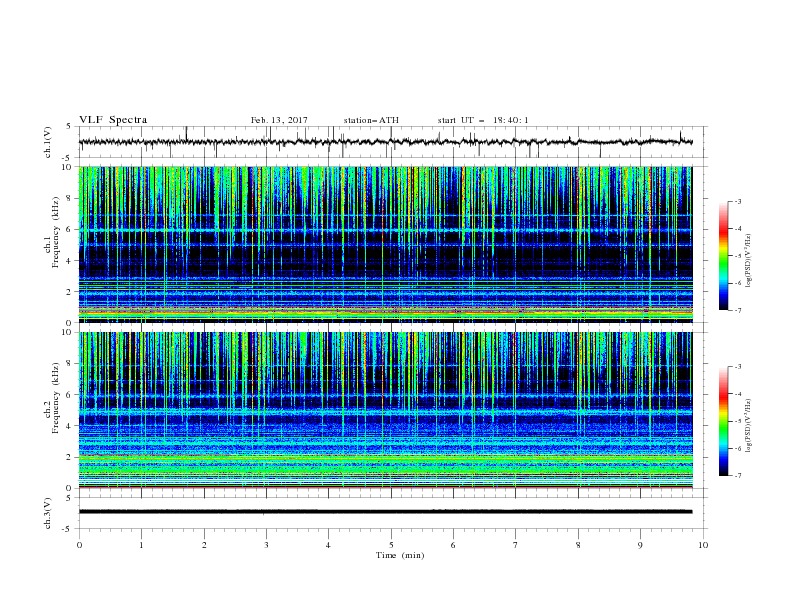792x612 pixels.
Task: Click the "-3" label on ch.2 color bar
Action: coord(737,367)
